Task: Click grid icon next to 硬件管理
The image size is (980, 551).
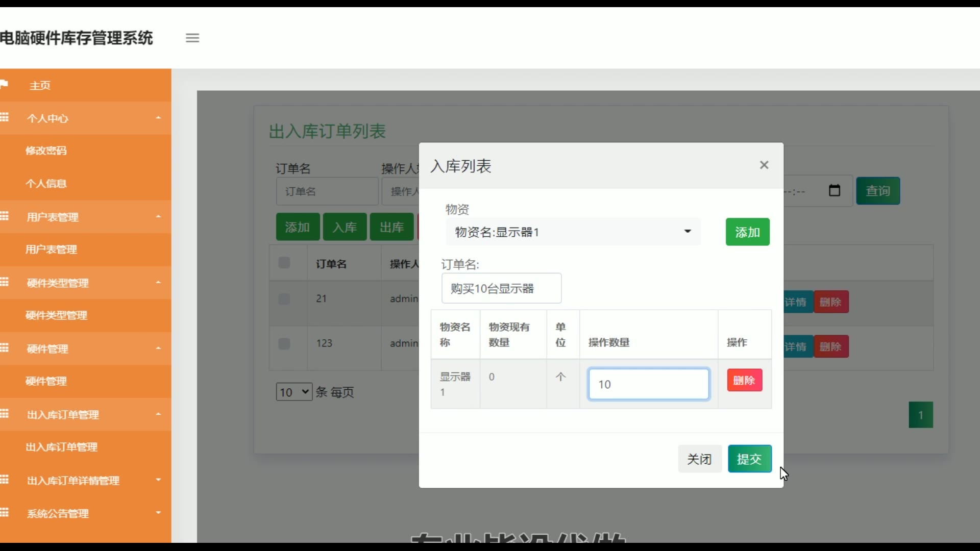Action: tap(5, 348)
